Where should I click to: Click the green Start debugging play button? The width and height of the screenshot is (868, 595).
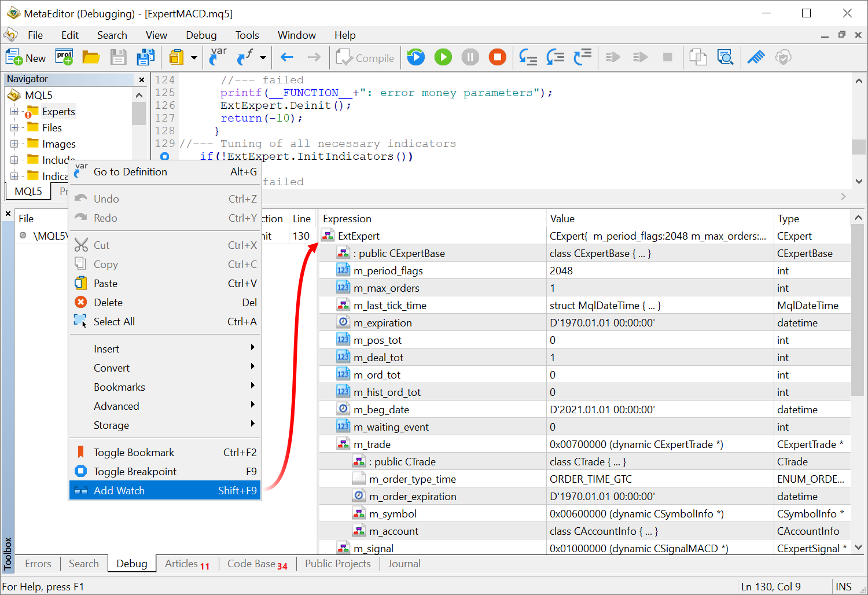coord(443,57)
